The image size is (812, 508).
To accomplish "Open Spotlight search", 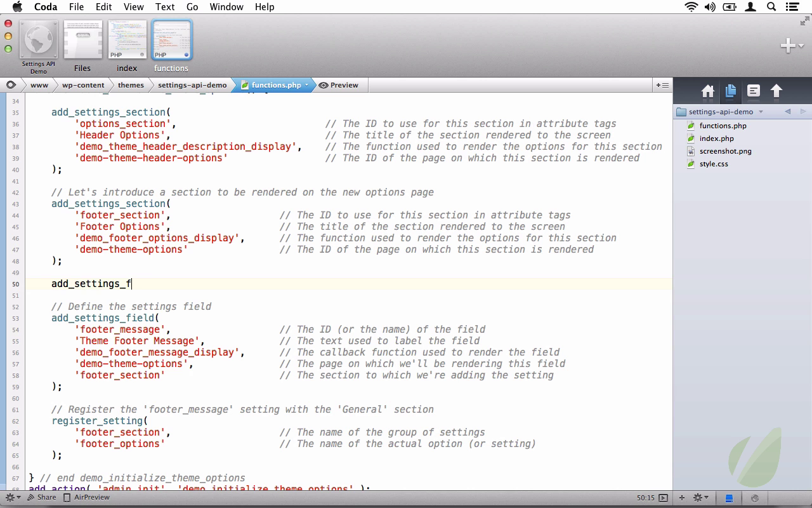I will tap(771, 7).
